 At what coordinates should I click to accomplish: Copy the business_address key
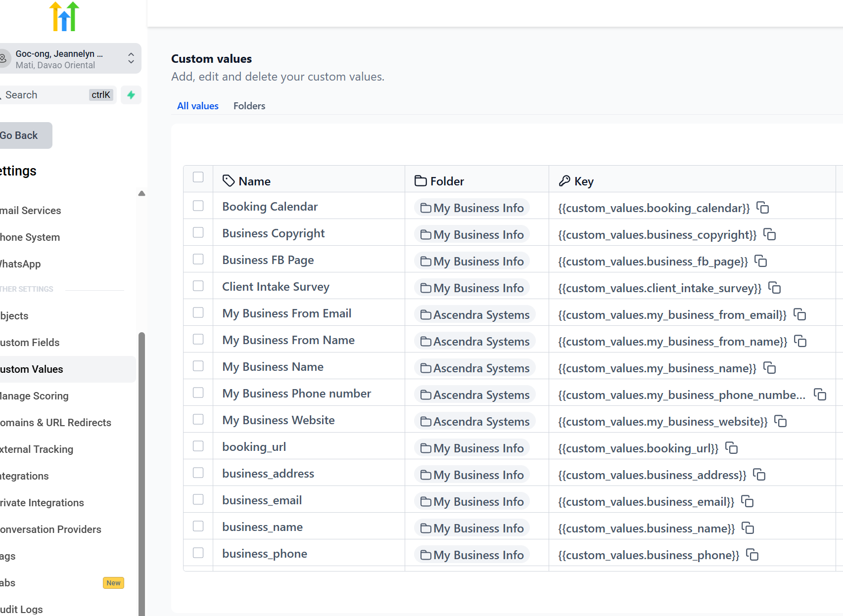759,475
